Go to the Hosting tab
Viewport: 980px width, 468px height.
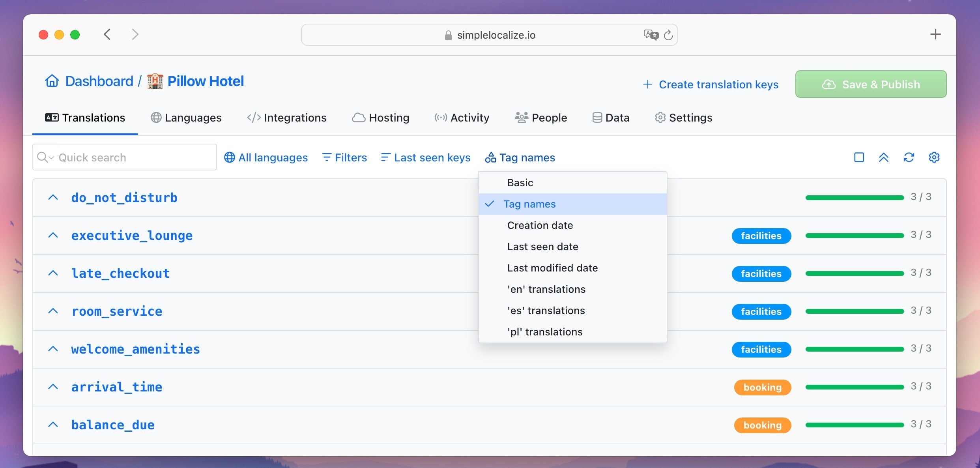coord(381,118)
